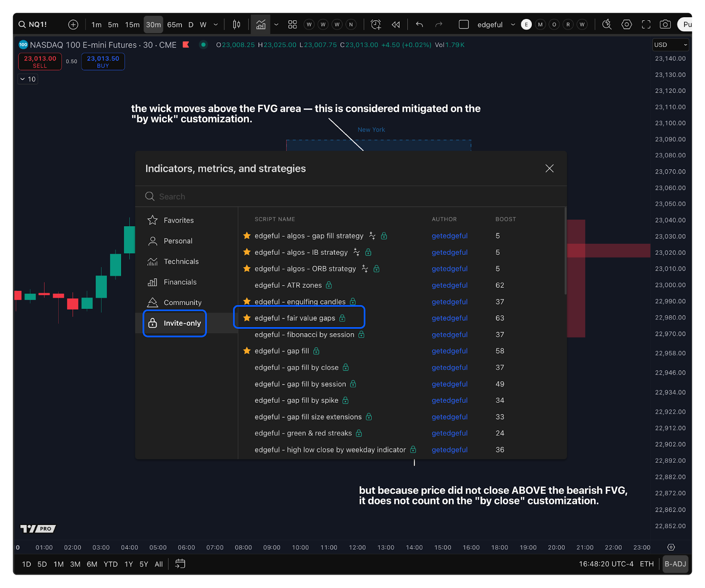Unfavorite the fair value gaps script
Viewport: 705px width, 588px height.
(x=247, y=318)
